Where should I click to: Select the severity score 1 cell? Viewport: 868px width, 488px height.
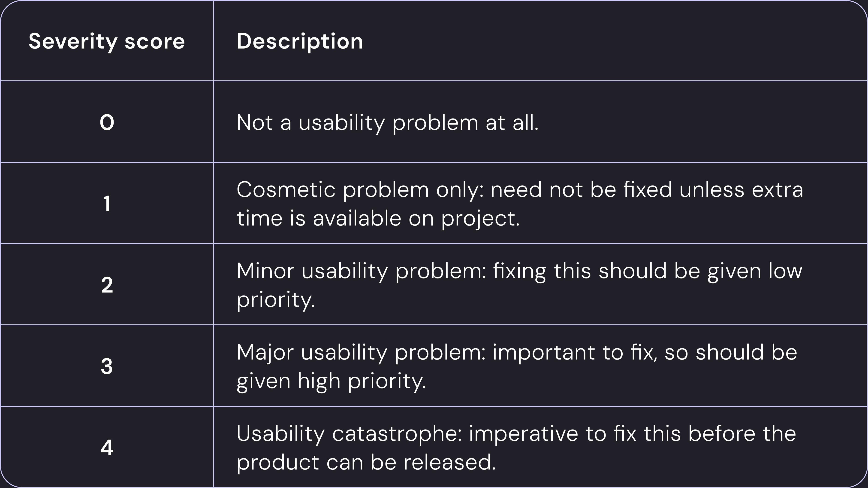click(107, 204)
